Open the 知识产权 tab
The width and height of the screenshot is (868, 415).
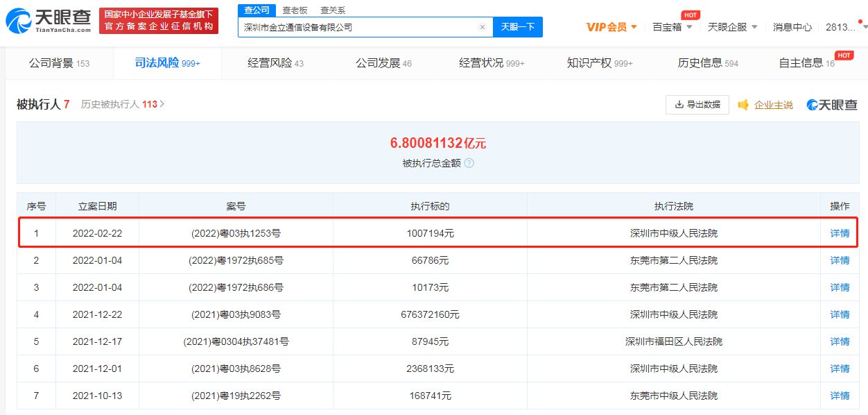pos(600,63)
